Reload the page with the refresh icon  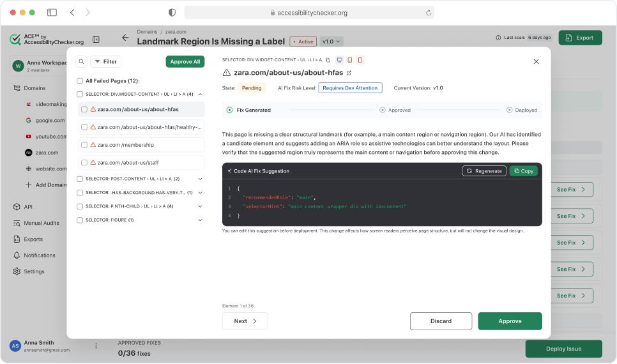coord(429,13)
